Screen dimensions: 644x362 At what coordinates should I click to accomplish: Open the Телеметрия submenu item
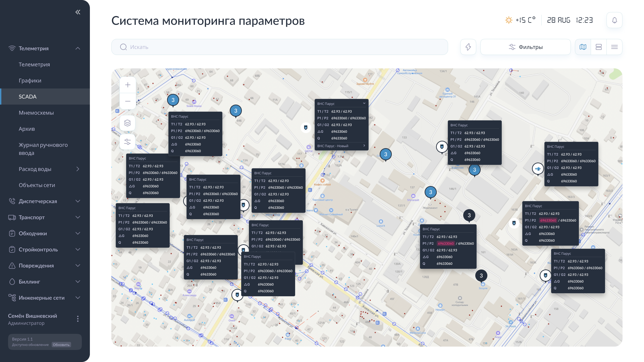tap(34, 64)
